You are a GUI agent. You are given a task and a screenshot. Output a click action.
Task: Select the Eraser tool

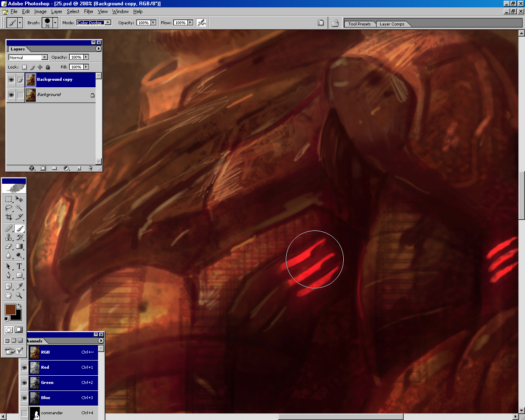pos(9,247)
